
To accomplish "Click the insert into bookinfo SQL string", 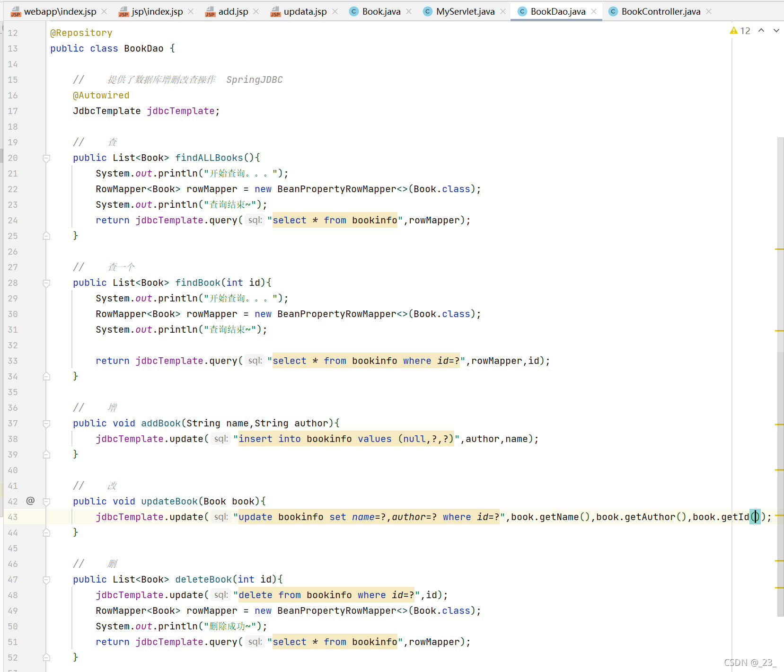I will 346,439.
